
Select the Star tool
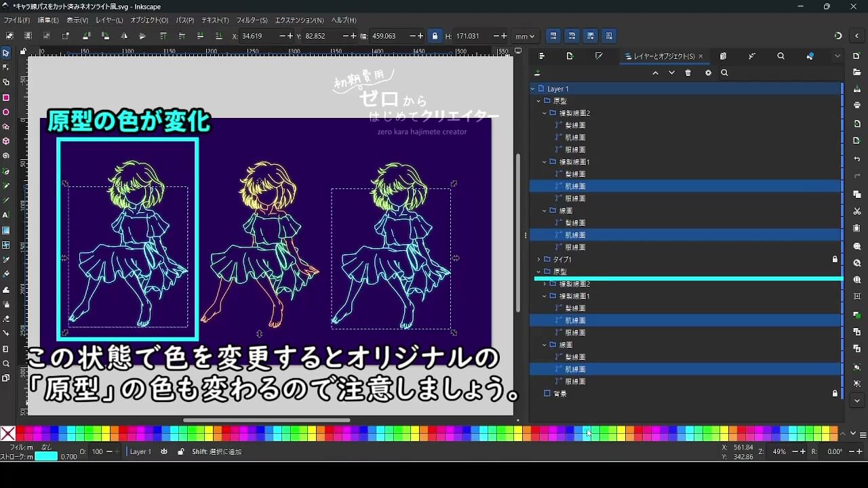[x=7, y=126]
